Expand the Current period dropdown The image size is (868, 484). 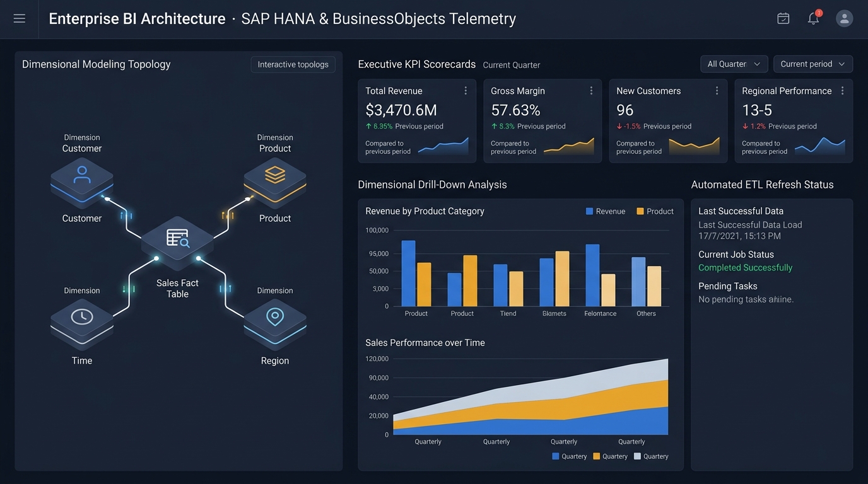(813, 64)
